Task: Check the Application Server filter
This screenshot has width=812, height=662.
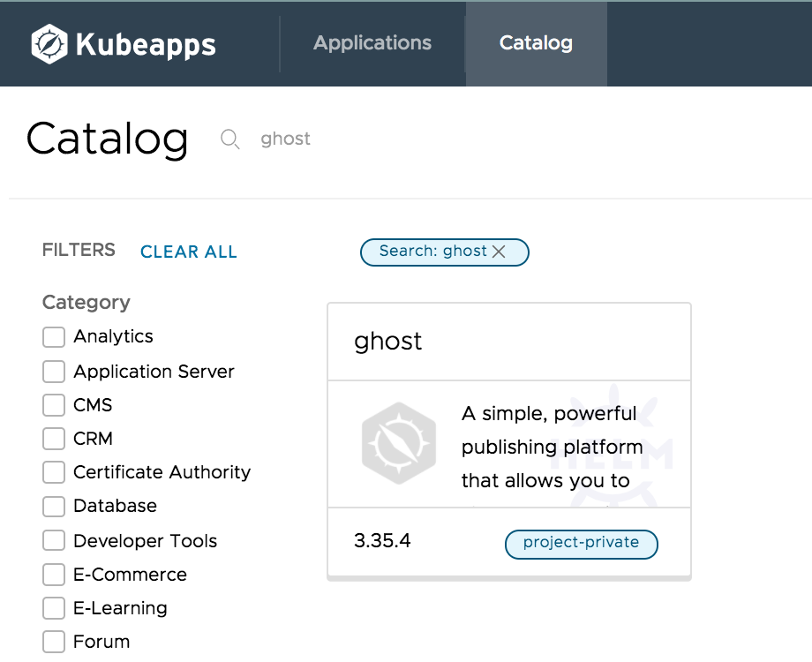Action: 54,372
